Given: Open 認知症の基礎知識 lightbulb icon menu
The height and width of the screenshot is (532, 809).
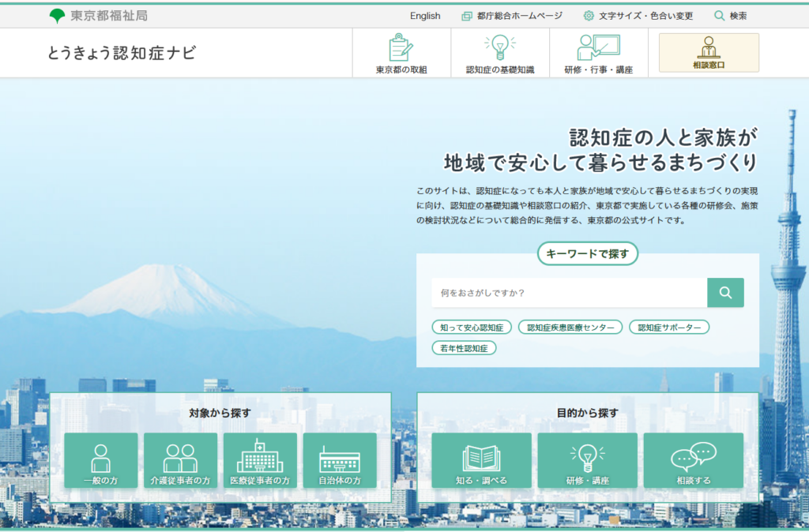Looking at the screenshot, I should click(x=500, y=54).
